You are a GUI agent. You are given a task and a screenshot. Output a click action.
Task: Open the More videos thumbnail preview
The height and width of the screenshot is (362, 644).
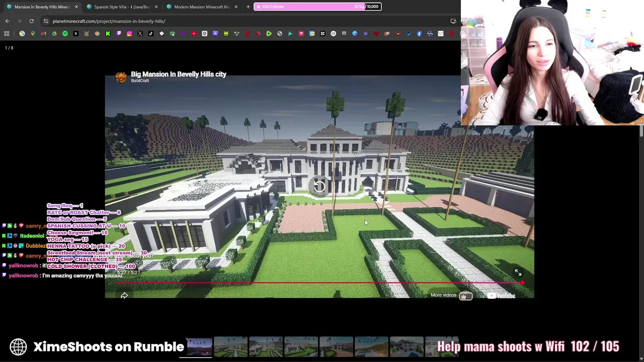[x=466, y=296]
